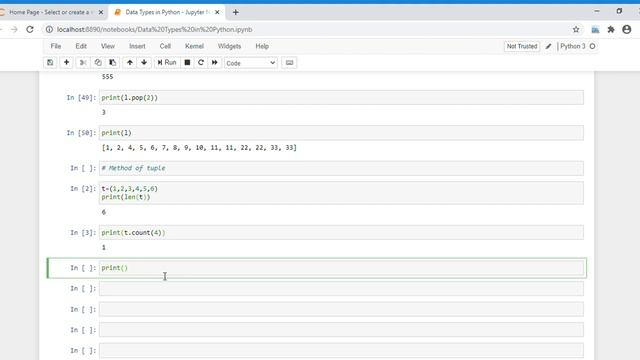
Task: Restart the kernel with the circular arrow icon
Action: tap(201, 62)
